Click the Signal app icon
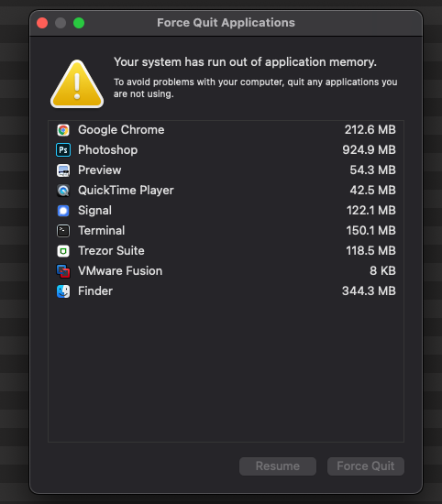This screenshot has width=442, height=504. point(63,211)
